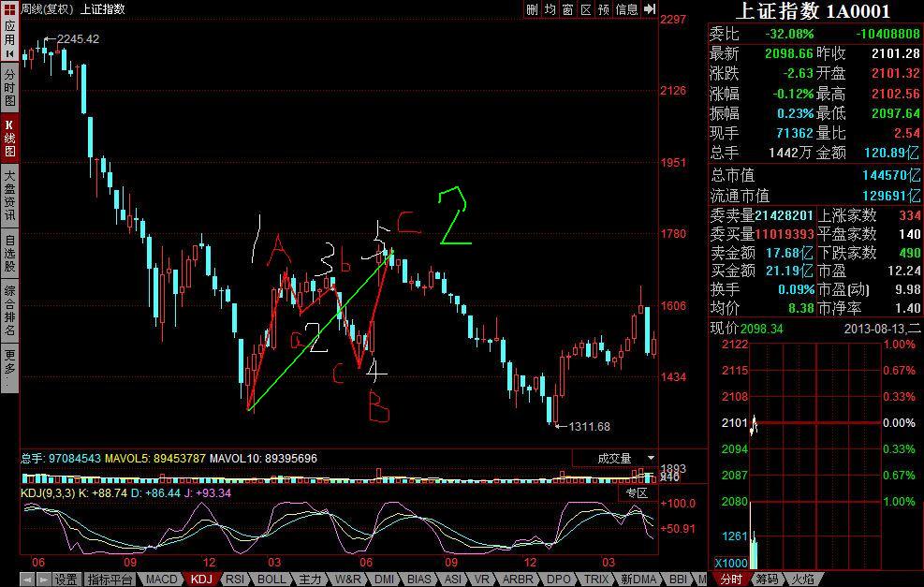Open the 信息 info toolbar button
924x587 pixels.
point(626,8)
